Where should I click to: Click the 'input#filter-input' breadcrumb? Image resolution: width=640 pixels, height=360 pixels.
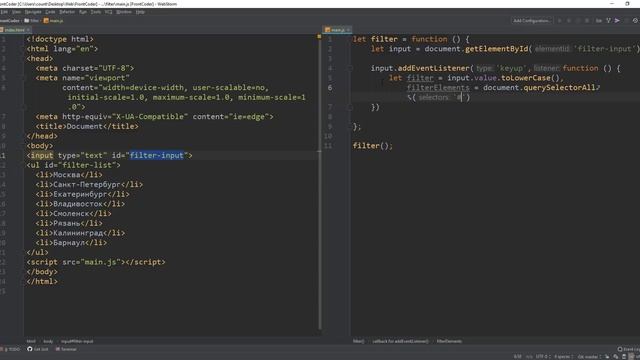tap(77, 341)
